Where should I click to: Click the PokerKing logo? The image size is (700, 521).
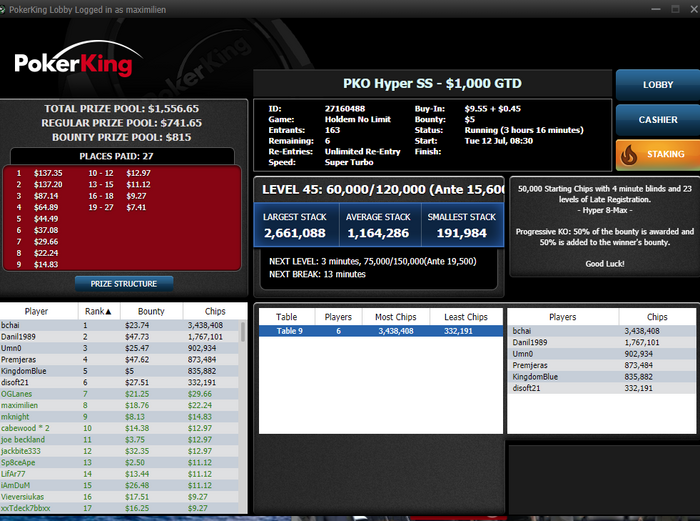(78, 59)
